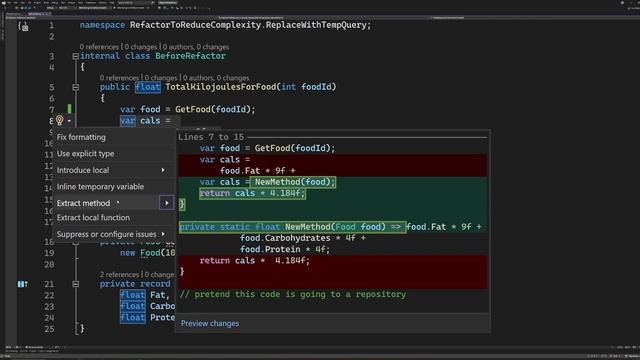The width and height of the screenshot is (640, 360).
Task: Expand the Suppress or configure issues arrow
Action: (163, 234)
